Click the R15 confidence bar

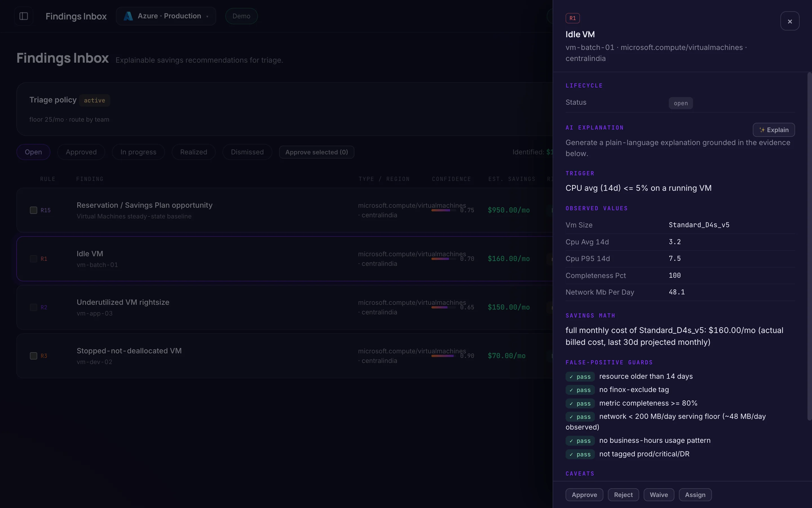(443, 210)
